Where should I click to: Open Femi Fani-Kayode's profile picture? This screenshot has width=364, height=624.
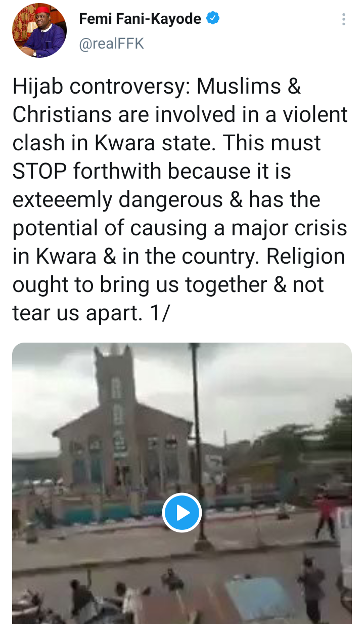point(39,32)
